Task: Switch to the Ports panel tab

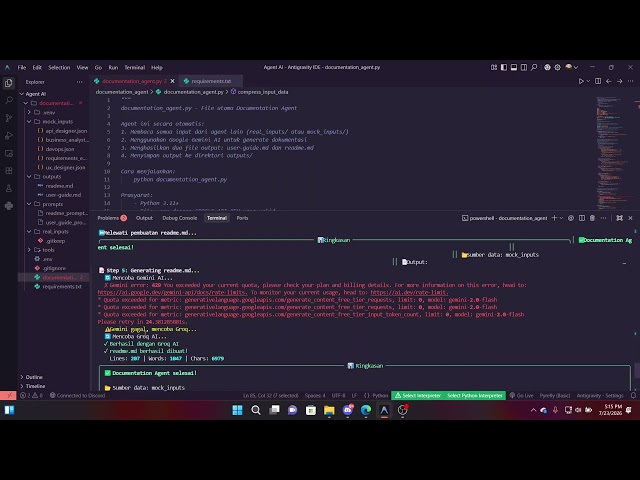Action: pos(242,218)
